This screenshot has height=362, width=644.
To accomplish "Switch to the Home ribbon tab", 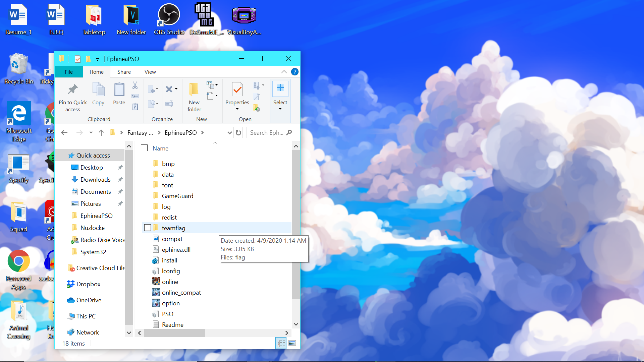I will [x=96, y=72].
